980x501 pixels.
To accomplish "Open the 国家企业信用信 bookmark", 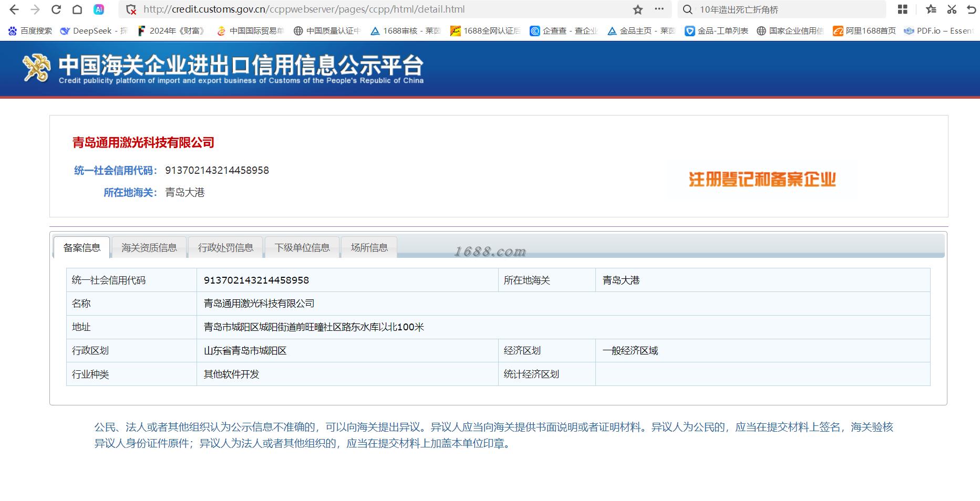I will (790, 31).
